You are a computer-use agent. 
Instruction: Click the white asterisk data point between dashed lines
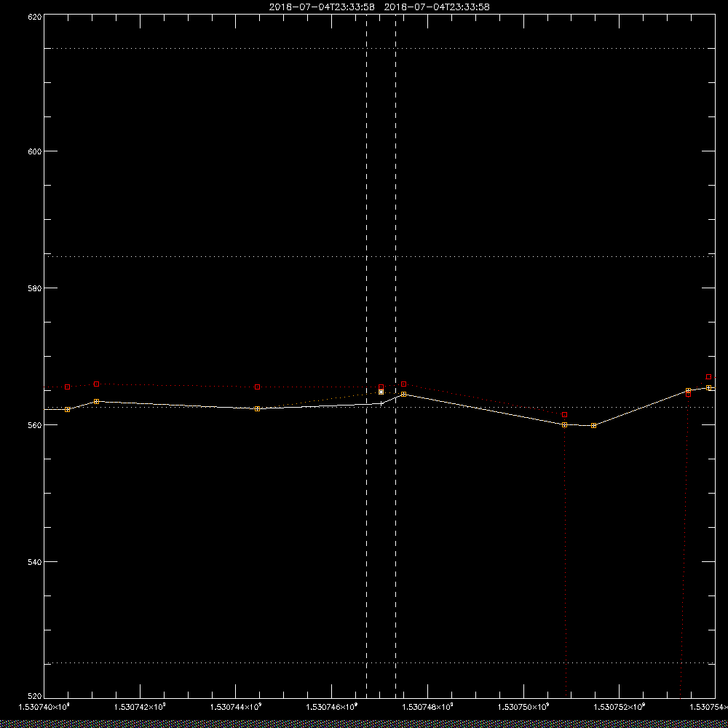[381, 392]
